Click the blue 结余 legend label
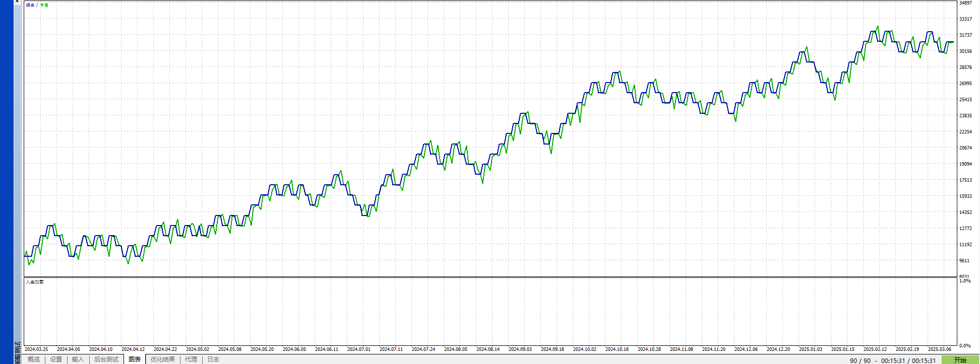Screen dimensions: 980x364 point(30,5)
